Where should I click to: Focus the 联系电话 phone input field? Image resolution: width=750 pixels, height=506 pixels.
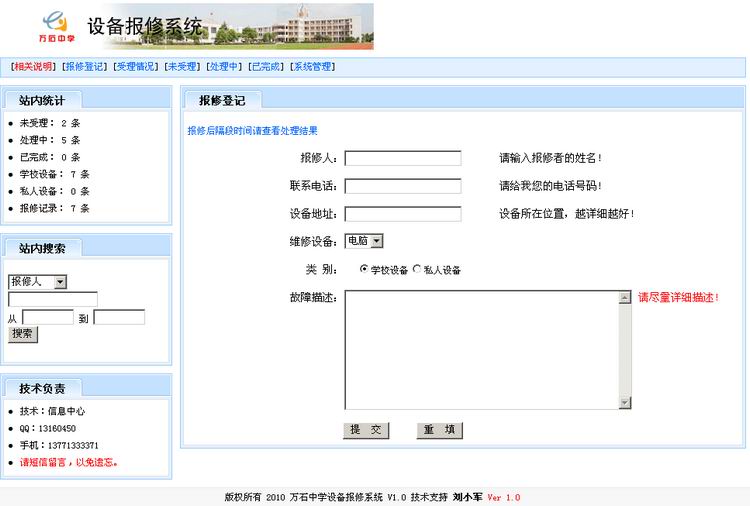click(403, 186)
